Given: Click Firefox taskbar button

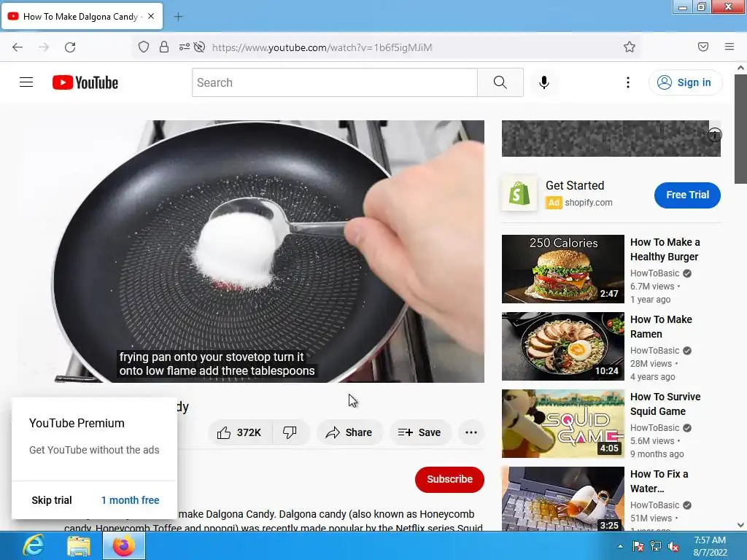Looking at the screenshot, I should coord(124,545).
